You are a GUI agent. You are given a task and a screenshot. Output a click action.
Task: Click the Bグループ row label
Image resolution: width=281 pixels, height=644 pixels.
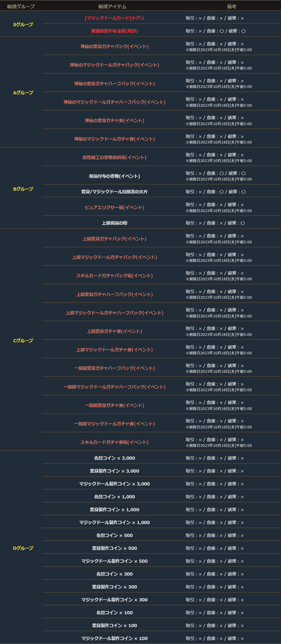tap(23, 189)
